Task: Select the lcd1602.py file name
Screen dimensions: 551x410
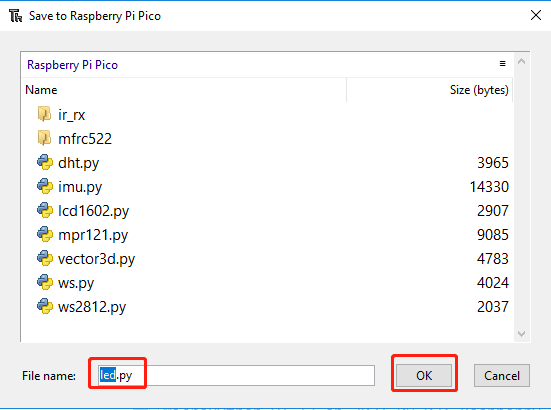Action: click(x=93, y=211)
